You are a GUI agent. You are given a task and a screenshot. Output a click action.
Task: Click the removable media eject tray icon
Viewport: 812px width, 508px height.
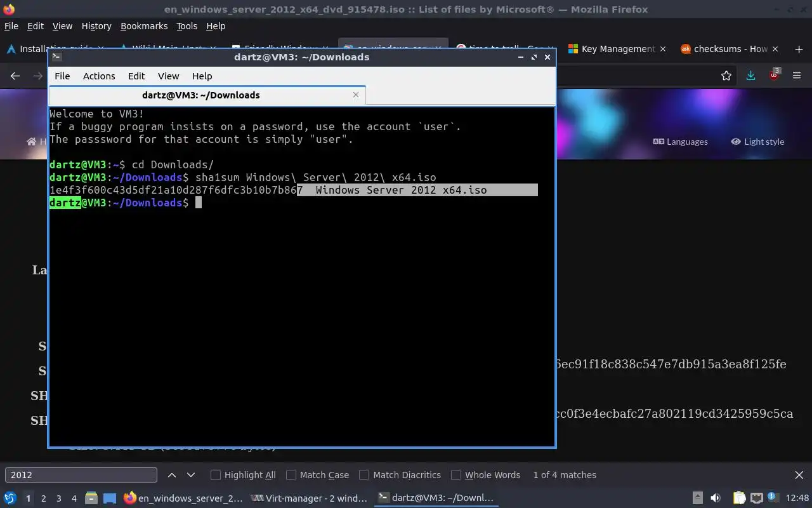[697, 498]
